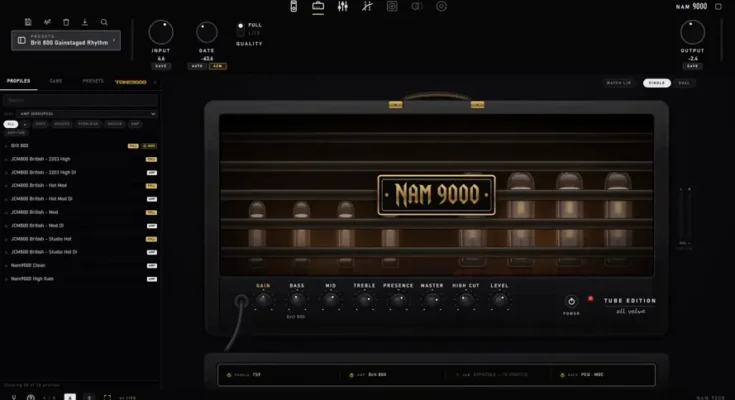Expand the JCM800 British - Studio Hot row
Image resolution: width=735 pixels, height=400 pixels.
[x=6, y=239]
